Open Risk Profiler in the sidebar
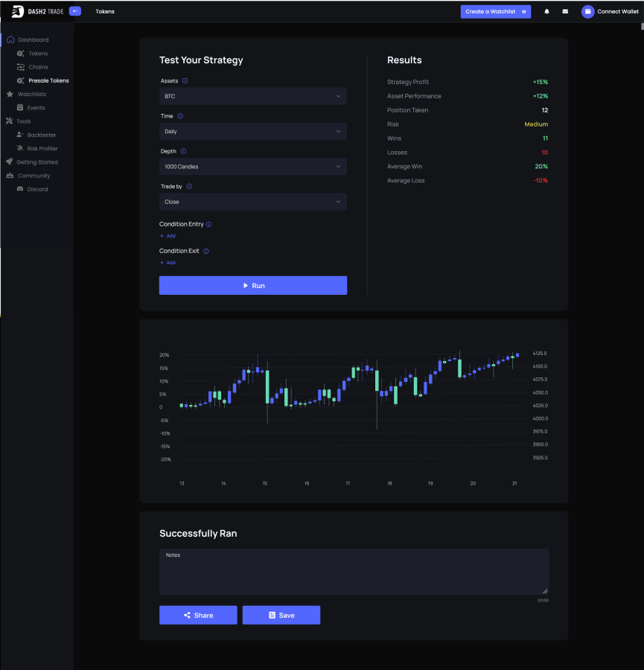 pos(42,148)
